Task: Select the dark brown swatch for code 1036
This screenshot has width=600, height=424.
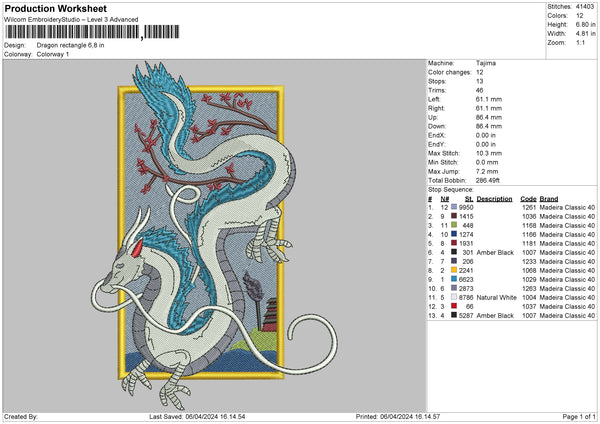Action: 454,216
